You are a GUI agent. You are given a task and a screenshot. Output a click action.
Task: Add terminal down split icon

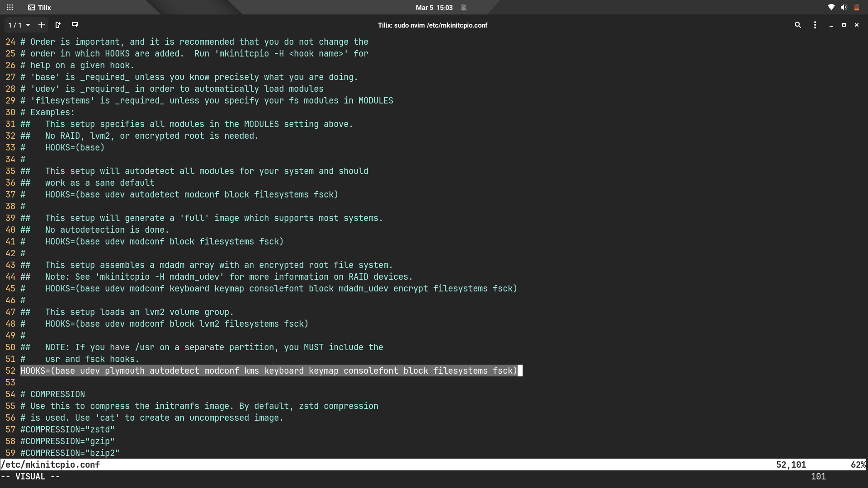75,25
